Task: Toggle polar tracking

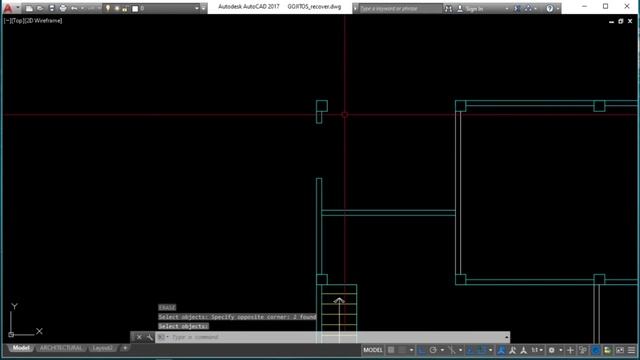Action: pos(433,350)
